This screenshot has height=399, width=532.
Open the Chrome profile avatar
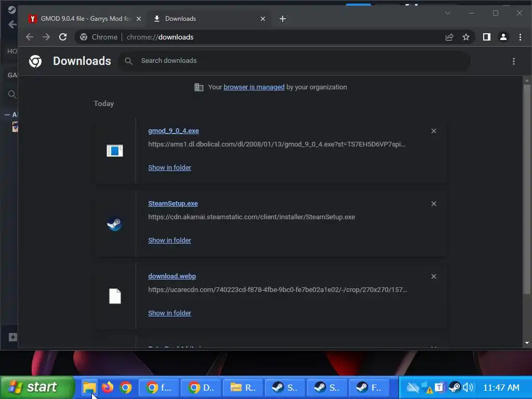(x=503, y=37)
